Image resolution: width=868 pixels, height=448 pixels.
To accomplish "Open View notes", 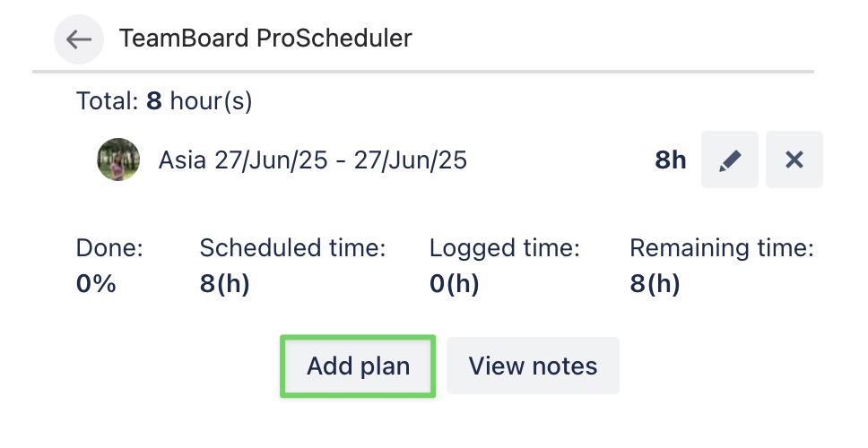I will (533, 366).
